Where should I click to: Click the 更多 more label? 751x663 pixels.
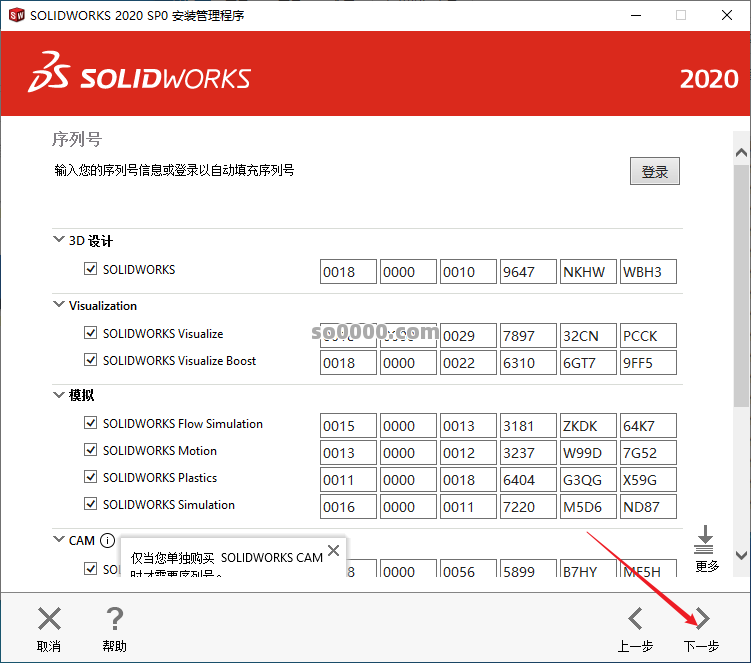pos(707,566)
